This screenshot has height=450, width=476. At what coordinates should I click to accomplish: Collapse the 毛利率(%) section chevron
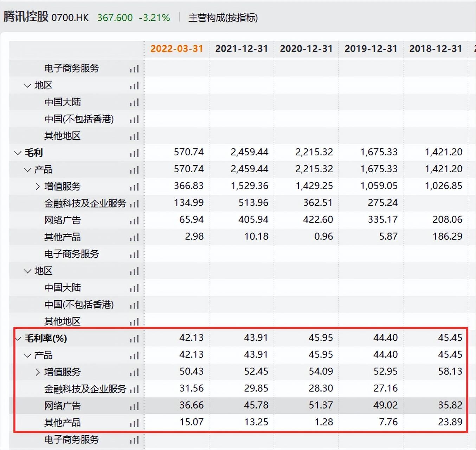coord(18,339)
